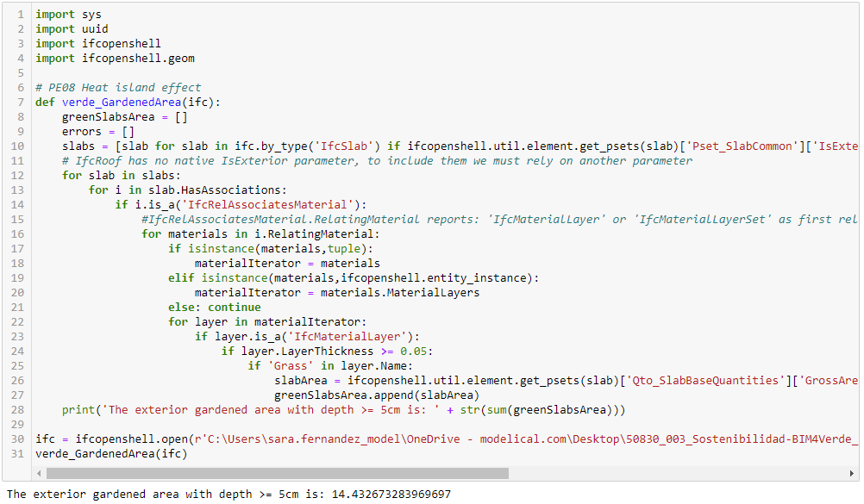Click line number 10 in the gutter
Screen dimensions: 864x504
(x=17, y=146)
